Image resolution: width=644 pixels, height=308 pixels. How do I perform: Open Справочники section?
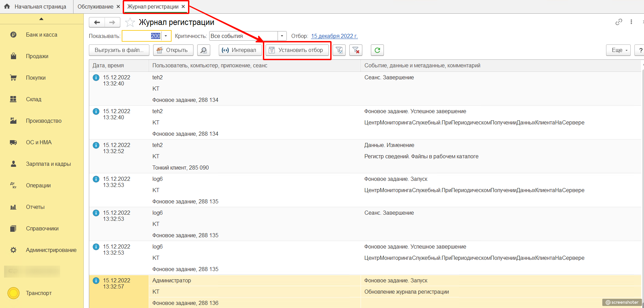(42, 229)
